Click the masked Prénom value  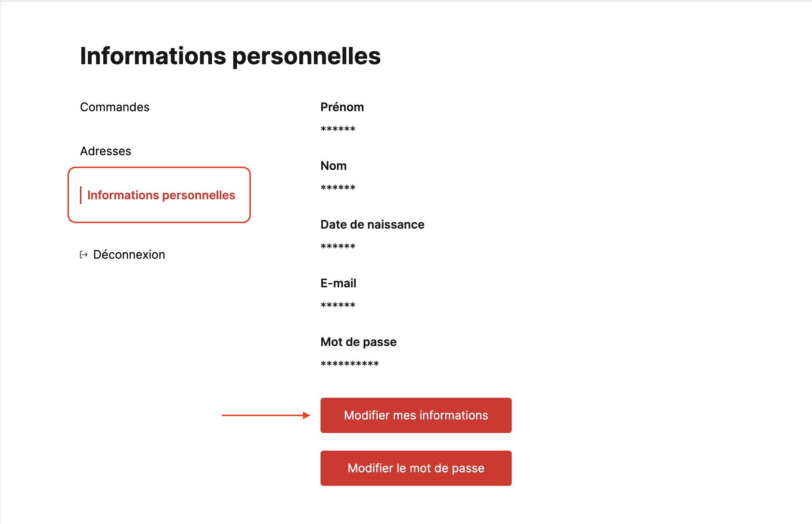338,129
